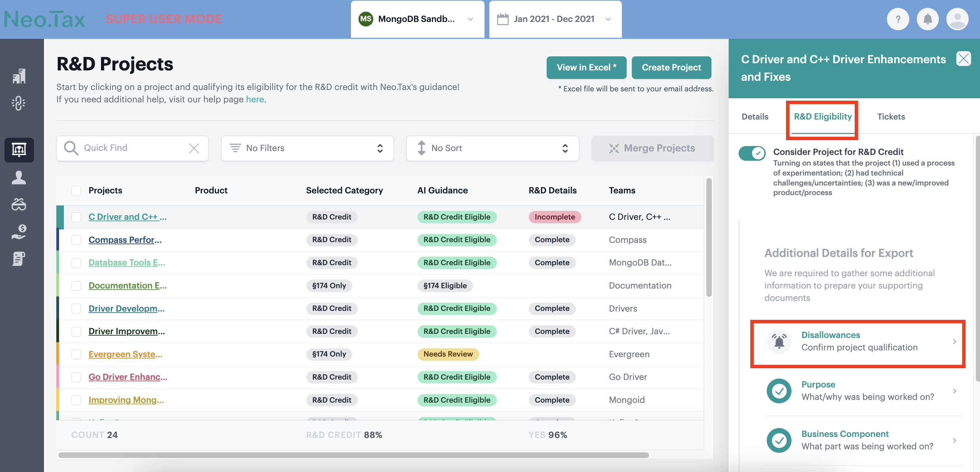Click the Disallowances bell alarm icon
Screen dimensions: 980x472
point(779,341)
